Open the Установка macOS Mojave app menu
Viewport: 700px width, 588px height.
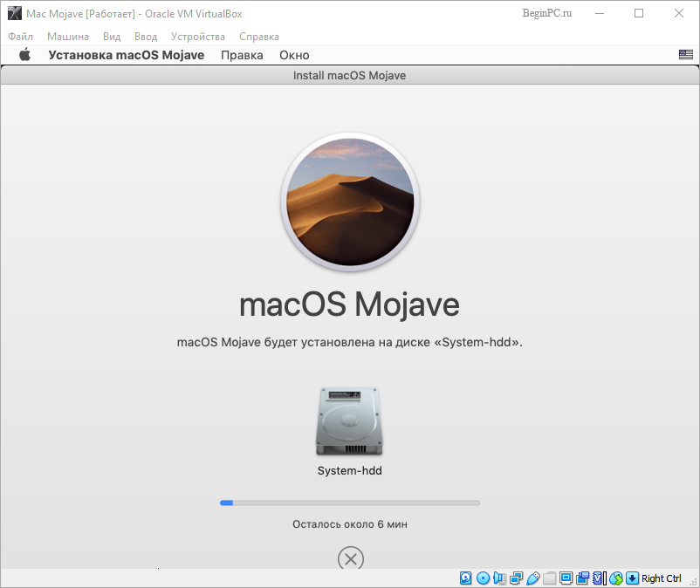pos(127,55)
